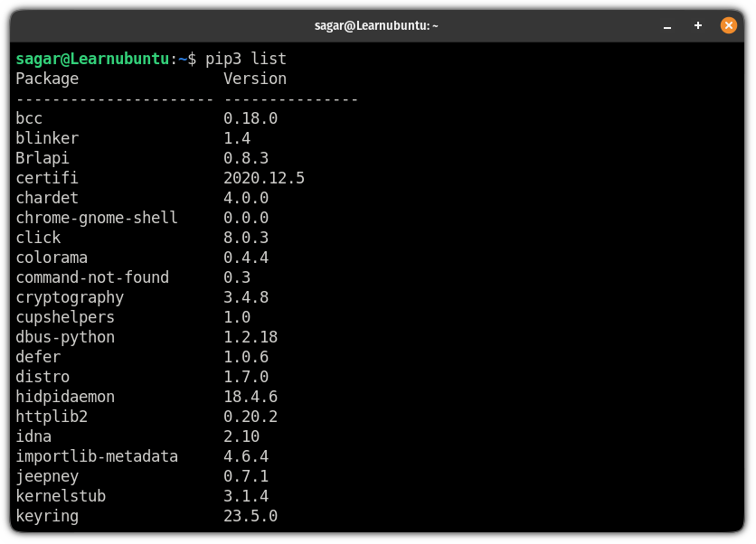Click the Version column header
The image size is (756, 544).
tap(255, 79)
